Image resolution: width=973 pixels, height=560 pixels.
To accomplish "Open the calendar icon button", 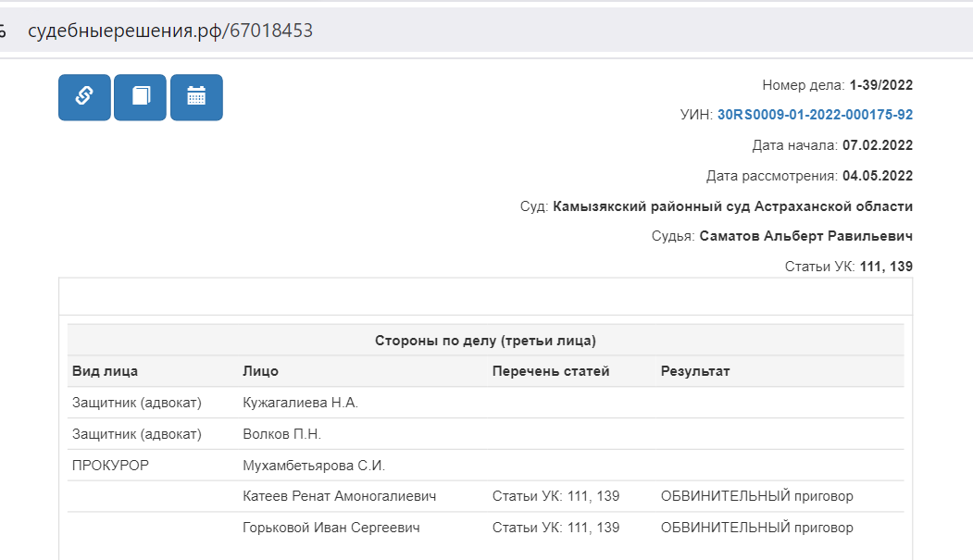I will [x=196, y=97].
